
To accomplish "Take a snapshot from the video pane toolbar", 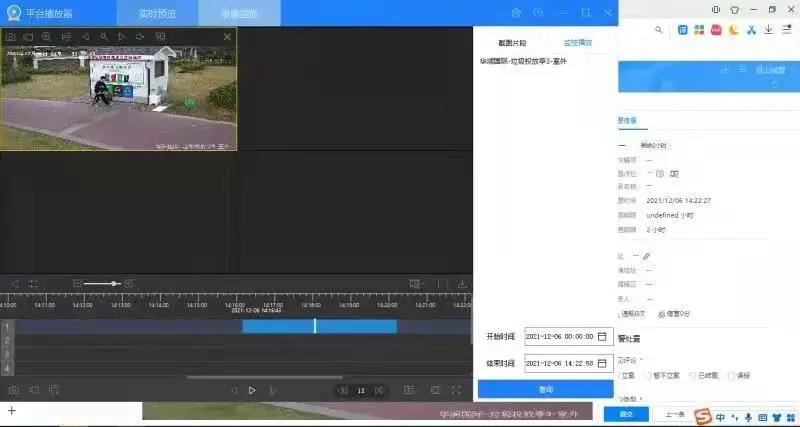I will pos(11,37).
